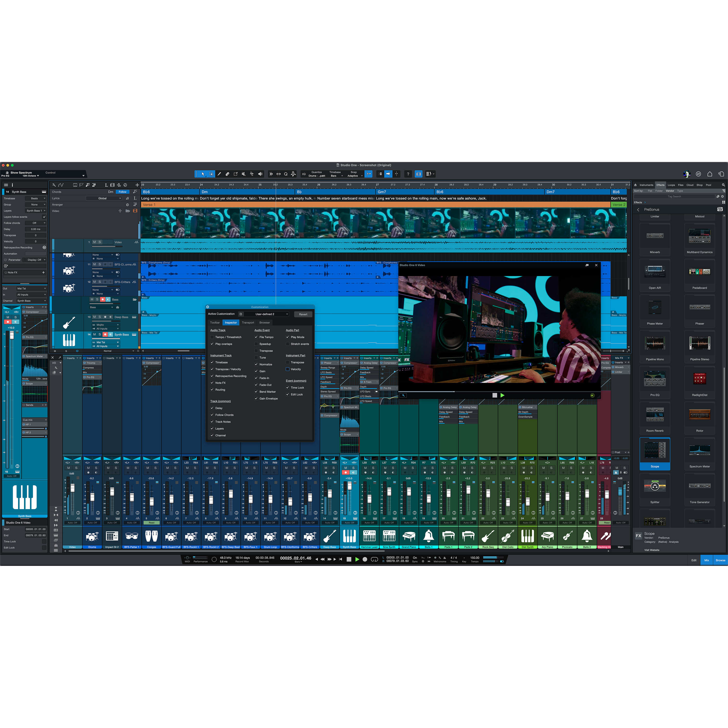Click the Visit Website link for Scope
Viewport: 728px width, 728px height.
click(x=652, y=550)
